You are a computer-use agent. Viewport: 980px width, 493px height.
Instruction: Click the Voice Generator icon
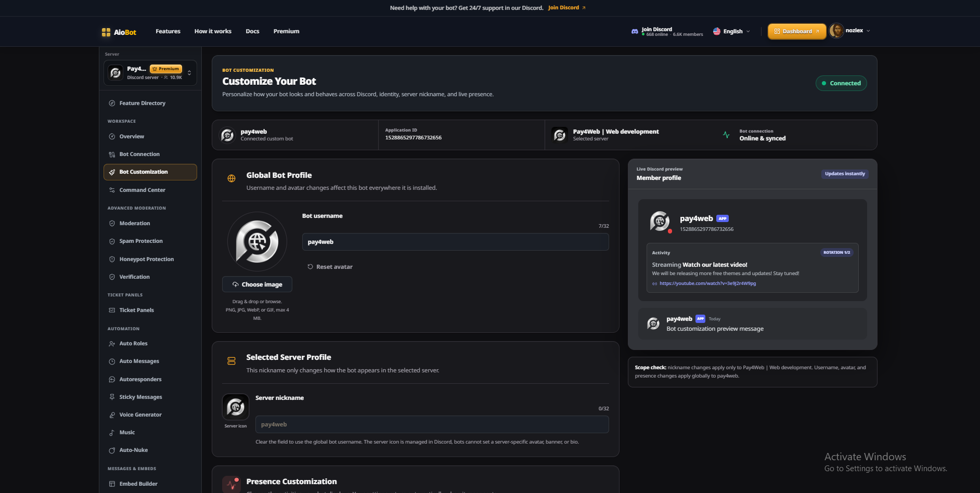112,415
